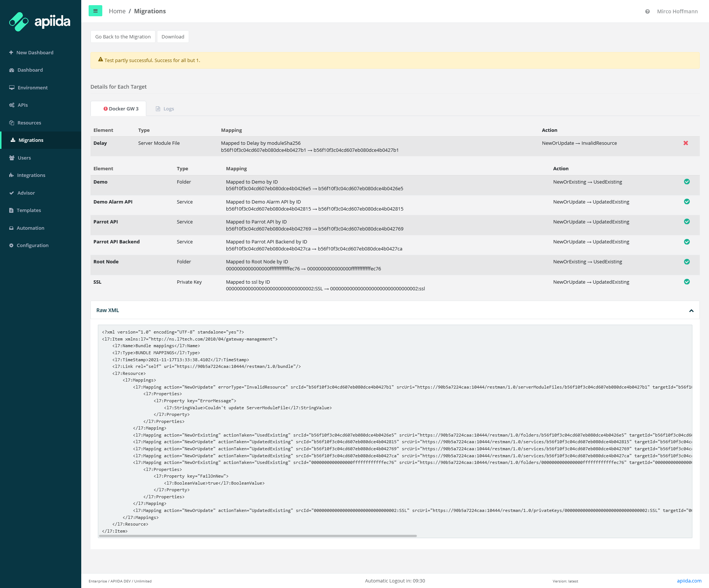Screen dimensions: 709x588
Task: Open the Raw XML section header
Action: point(108,310)
